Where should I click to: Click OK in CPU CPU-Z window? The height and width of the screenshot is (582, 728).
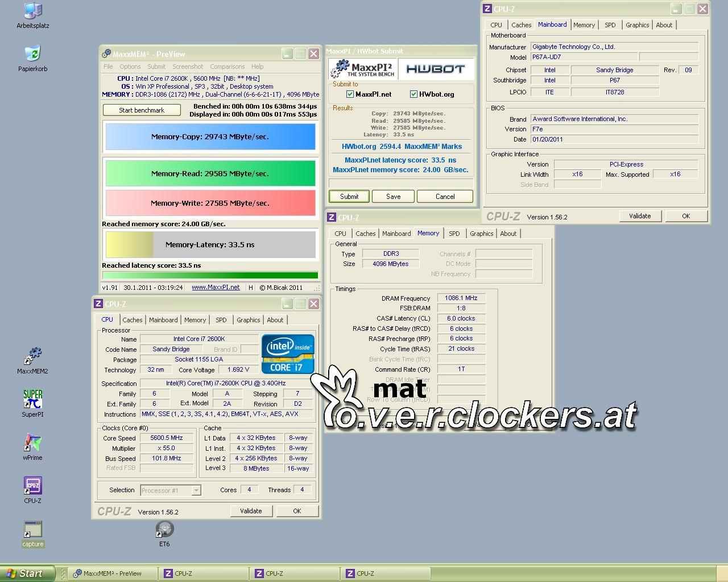[x=297, y=511]
